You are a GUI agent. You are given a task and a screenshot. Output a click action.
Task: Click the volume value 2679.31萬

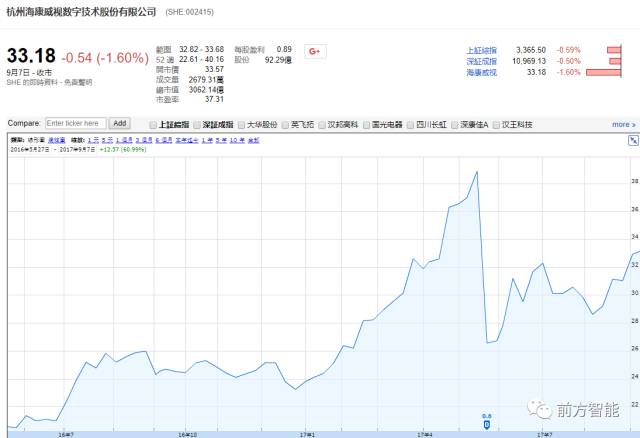coord(206,79)
